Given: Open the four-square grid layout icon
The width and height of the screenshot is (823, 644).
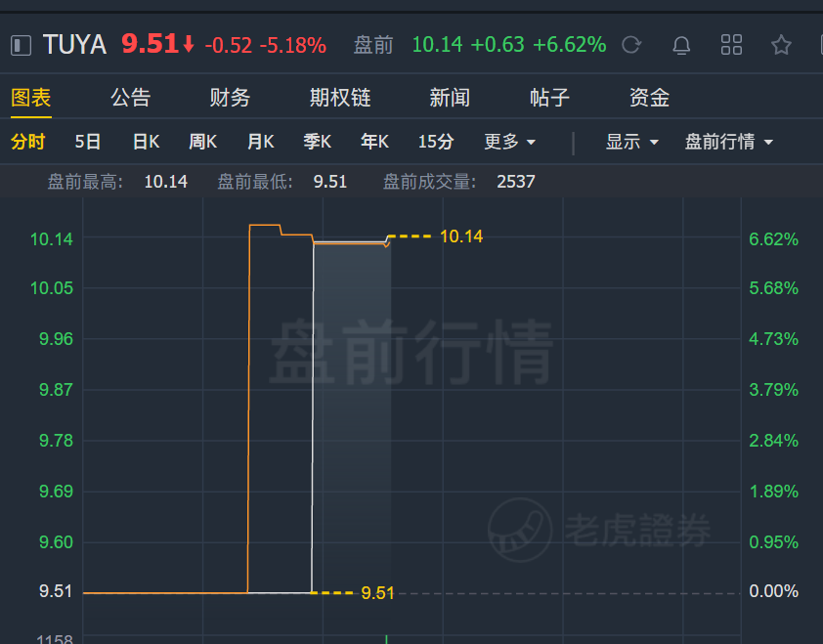Looking at the screenshot, I should pos(731,45).
